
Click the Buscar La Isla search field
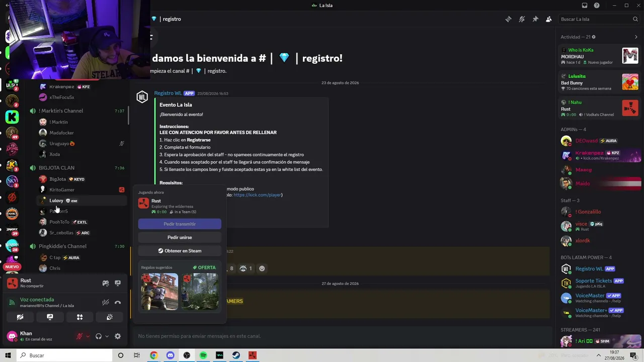599,19
